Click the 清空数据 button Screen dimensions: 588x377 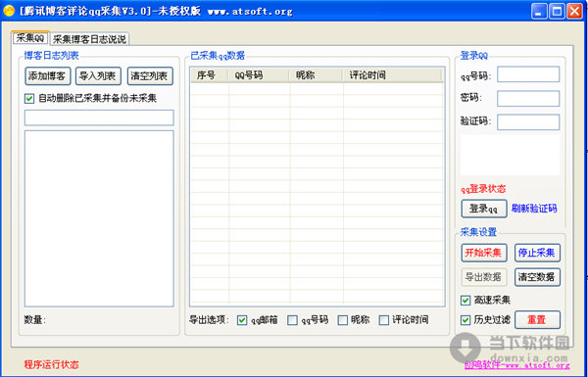pos(537,277)
